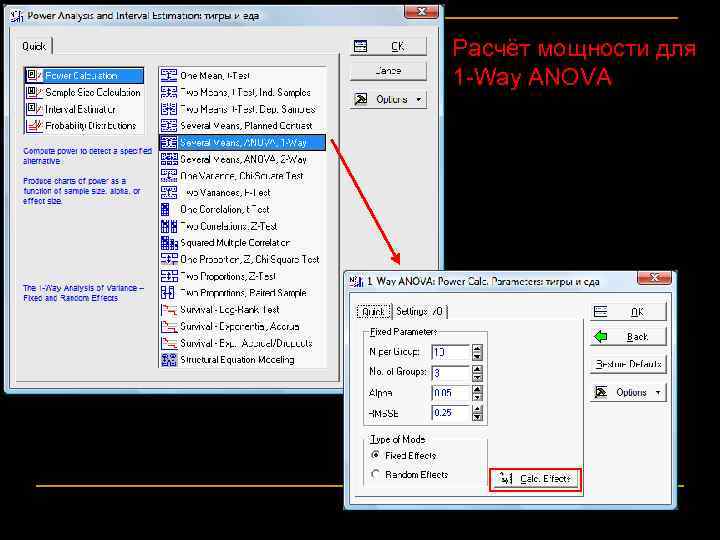Click One Correlation, t-Test icon

[165, 209]
